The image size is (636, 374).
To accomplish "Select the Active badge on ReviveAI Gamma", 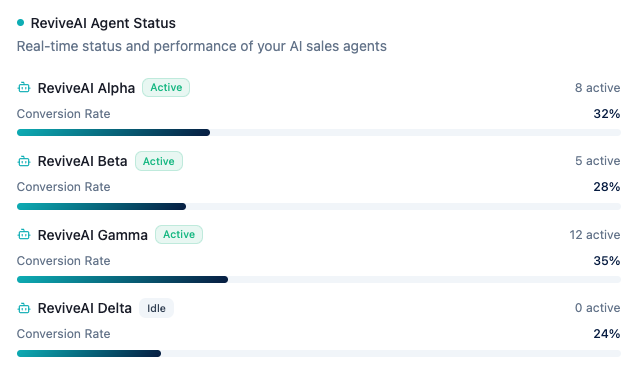I will tap(179, 234).
